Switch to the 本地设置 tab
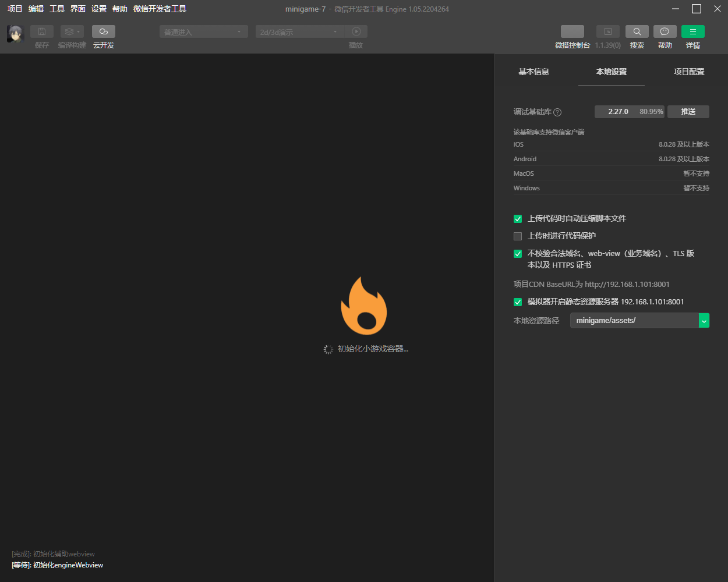Viewport: 728px width, 582px height. 612,72
